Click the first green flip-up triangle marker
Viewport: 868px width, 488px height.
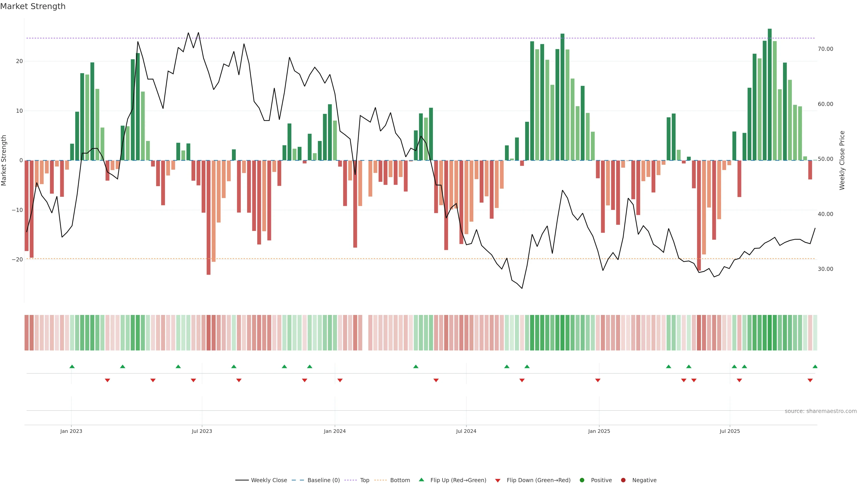(x=72, y=366)
